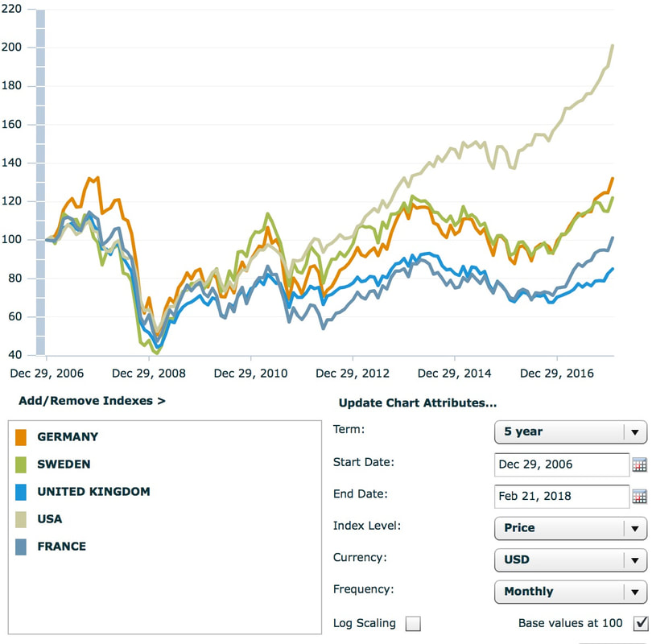Click the Dec 29, 2016 axis label
Image resolution: width=652 pixels, height=644 pixels.
[557, 374]
